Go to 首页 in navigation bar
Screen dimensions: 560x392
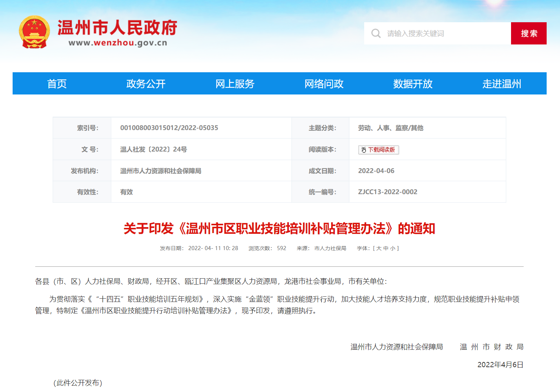[57, 84]
